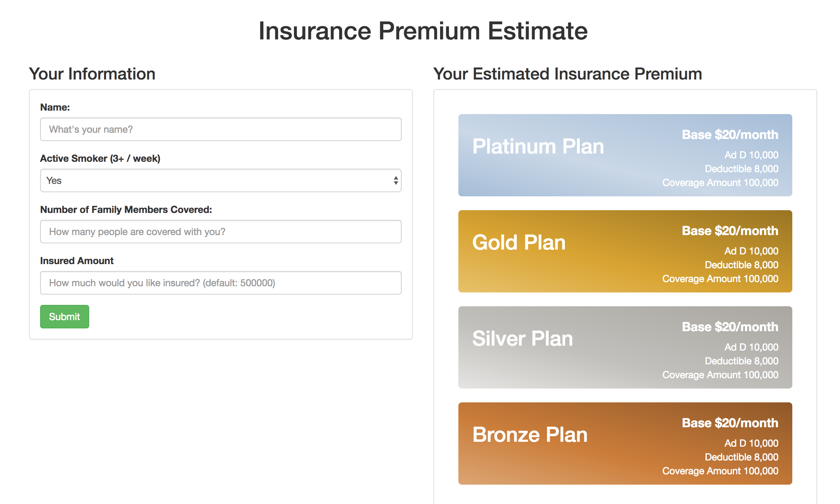Click the Insurance Premium Estimate heading
The width and height of the screenshot is (840, 504).
[x=423, y=31]
